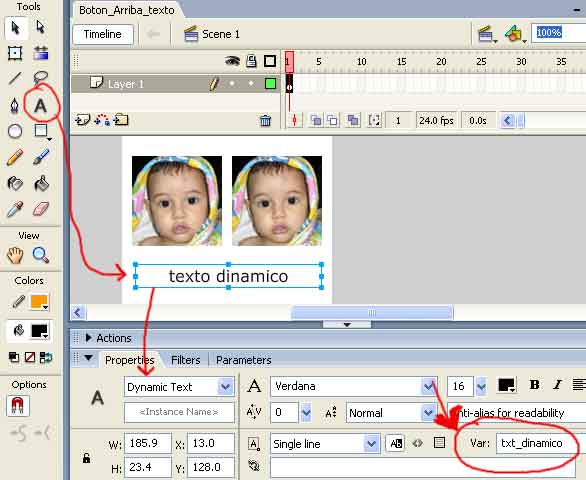Expand the Actions panel
The width and height of the screenshot is (586, 480).
pos(89,338)
